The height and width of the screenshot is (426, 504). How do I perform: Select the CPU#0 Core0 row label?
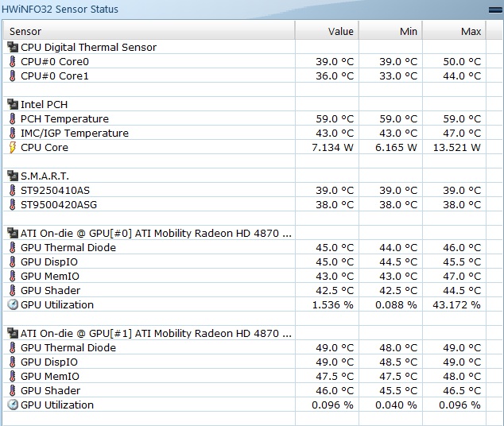click(x=55, y=61)
